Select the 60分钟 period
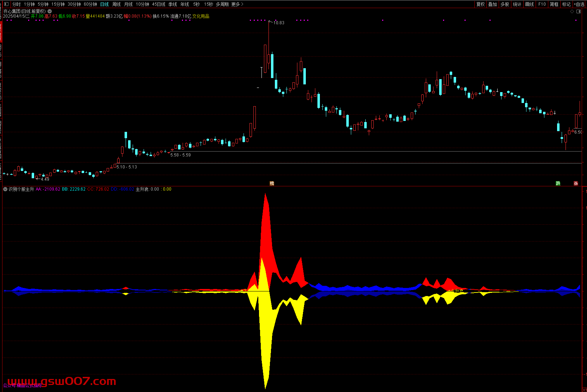Viewport: 587px width, 392px height. 90,4
